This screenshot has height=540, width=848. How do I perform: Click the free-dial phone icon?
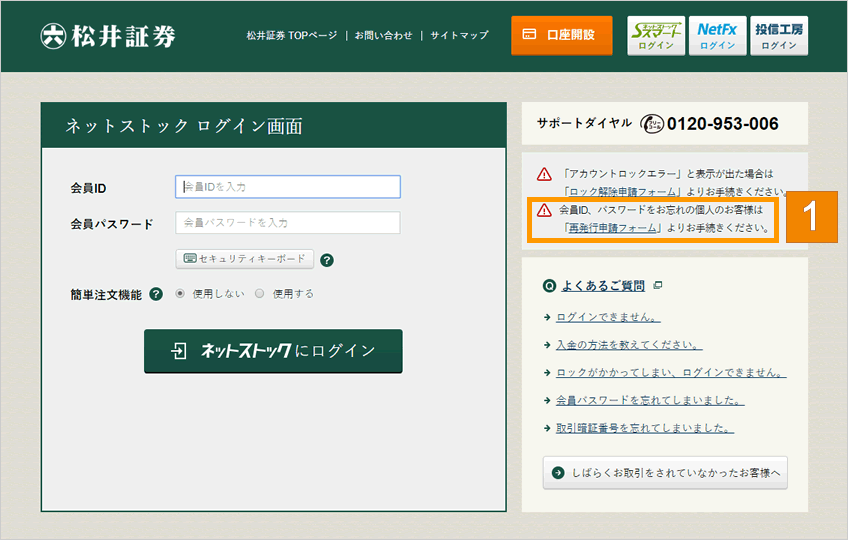pos(652,124)
